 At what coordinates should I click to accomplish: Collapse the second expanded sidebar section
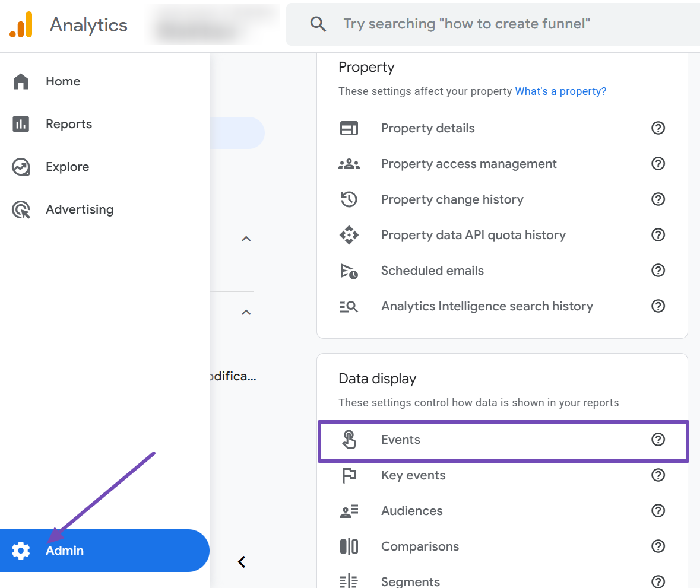tap(246, 312)
